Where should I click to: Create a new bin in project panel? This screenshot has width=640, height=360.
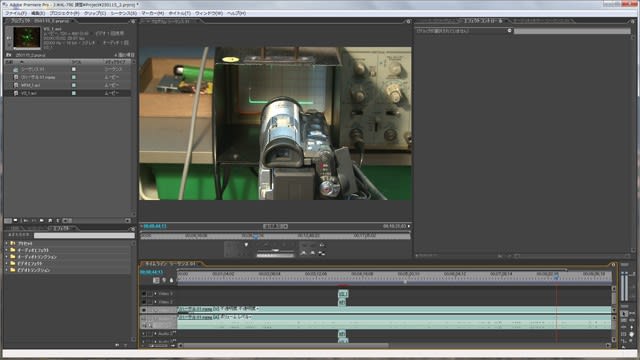(x=42, y=220)
